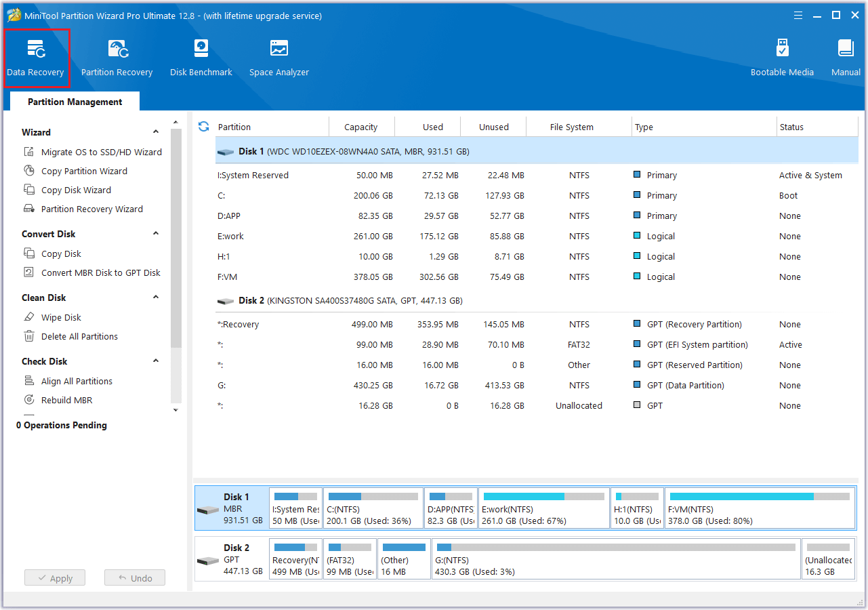This screenshot has width=868, height=610.
Task: Select D:APP(NTFS) block in disk map
Action: (451, 508)
